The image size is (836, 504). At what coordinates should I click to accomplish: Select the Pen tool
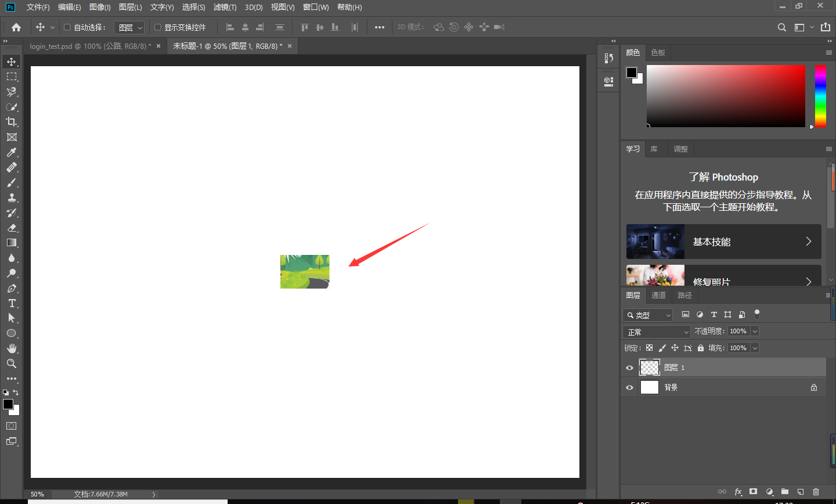12,288
